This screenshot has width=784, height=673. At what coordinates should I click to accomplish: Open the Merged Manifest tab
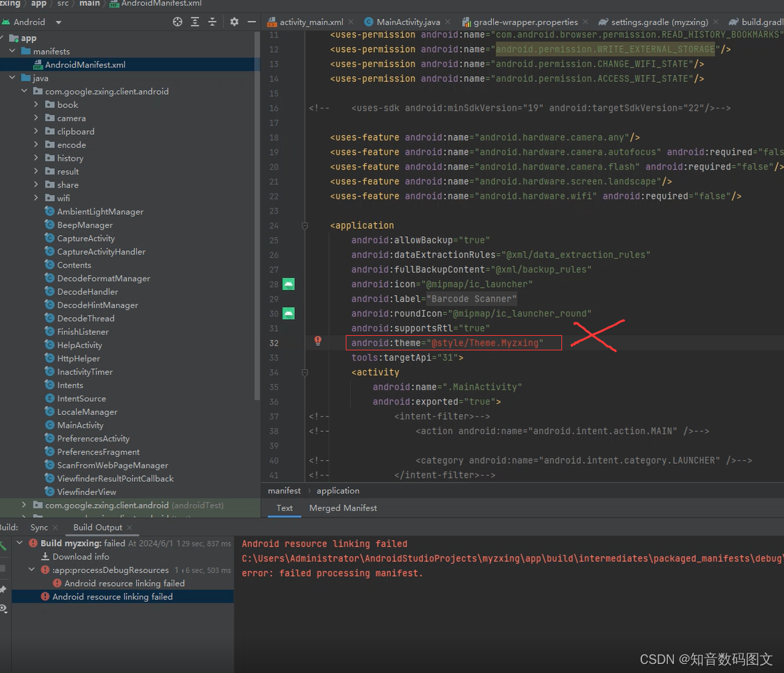pyautogui.click(x=342, y=508)
